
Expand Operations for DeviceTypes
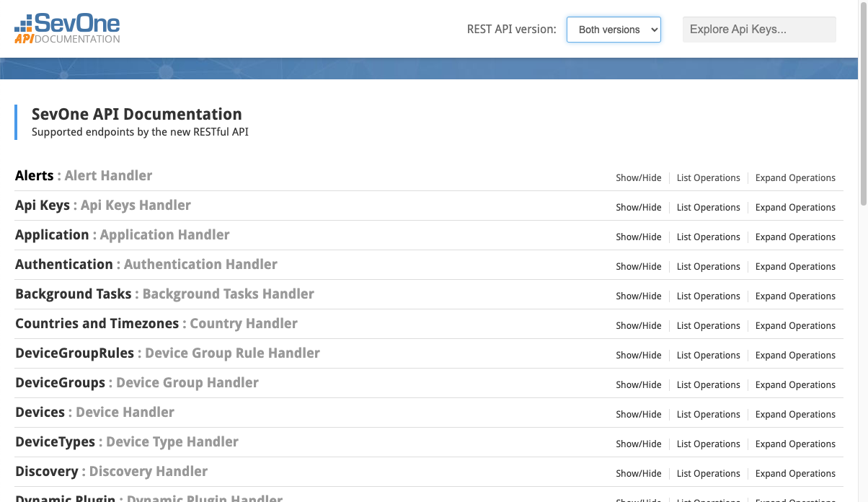pyautogui.click(x=795, y=444)
